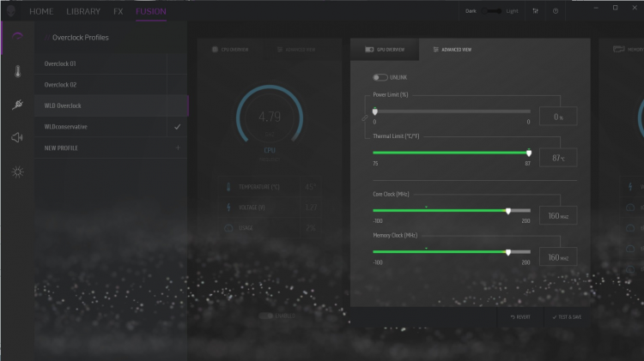Open the power plug sidebar icon
The image size is (644, 361).
pyautogui.click(x=17, y=105)
